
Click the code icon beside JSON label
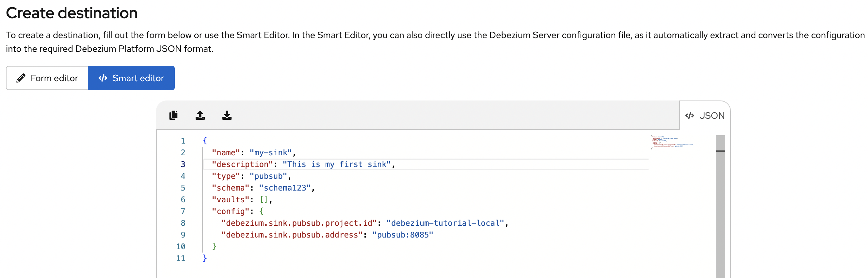(689, 116)
